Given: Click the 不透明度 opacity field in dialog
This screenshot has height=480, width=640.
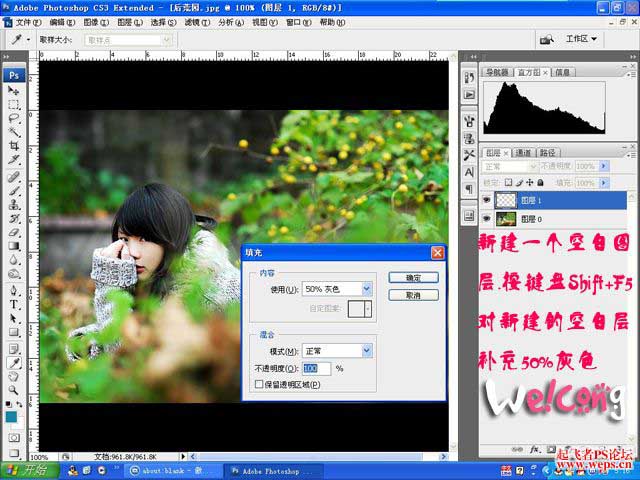Looking at the screenshot, I should [316, 368].
